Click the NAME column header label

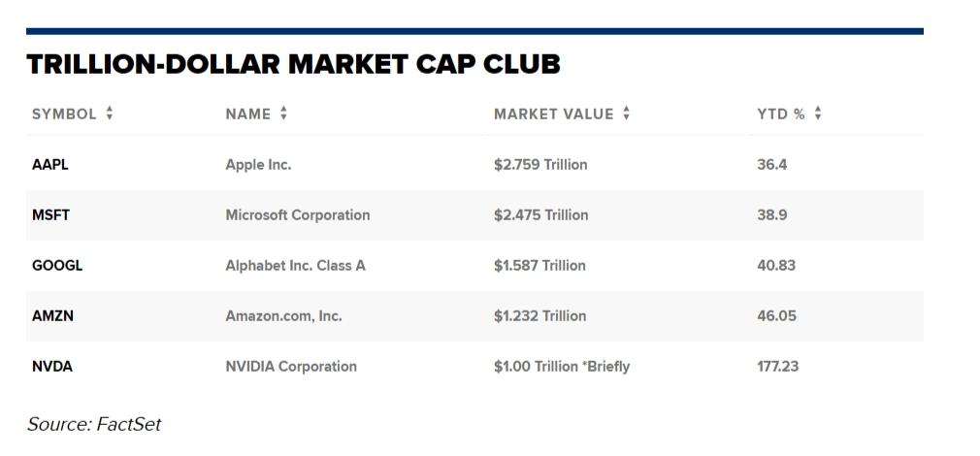(247, 114)
